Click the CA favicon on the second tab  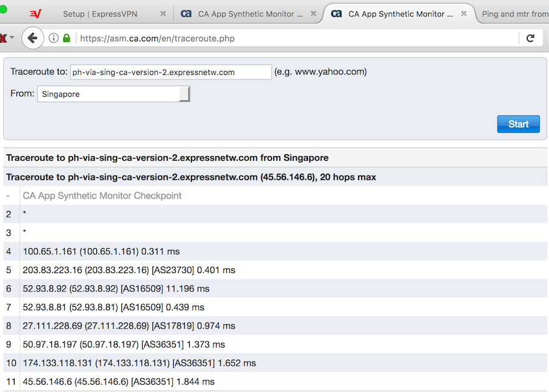(x=186, y=13)
